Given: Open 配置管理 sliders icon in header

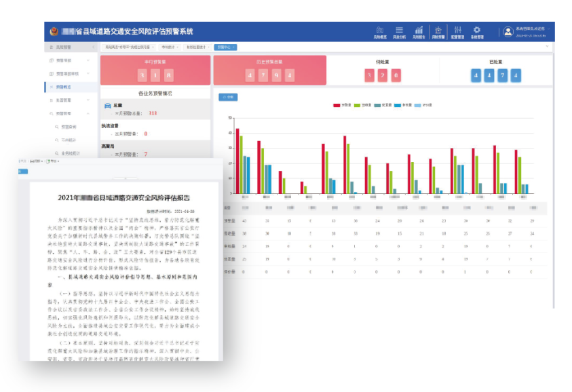Looking at the screenshot, I should (458, 30).
